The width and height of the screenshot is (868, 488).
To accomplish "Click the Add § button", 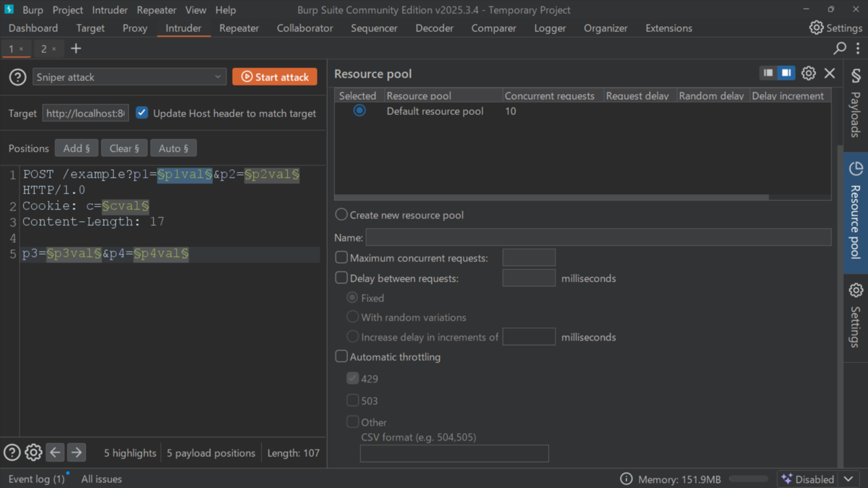I will [x=77, y=148].
